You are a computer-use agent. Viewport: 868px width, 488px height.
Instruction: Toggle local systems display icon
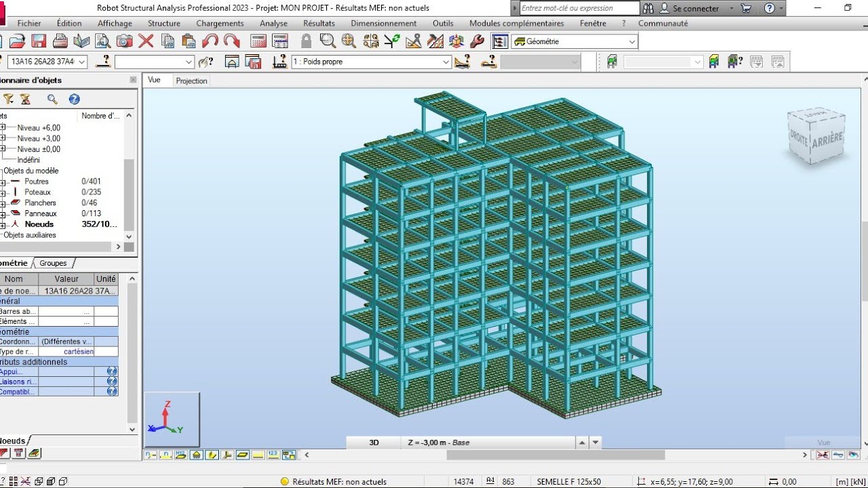[227, 455]
